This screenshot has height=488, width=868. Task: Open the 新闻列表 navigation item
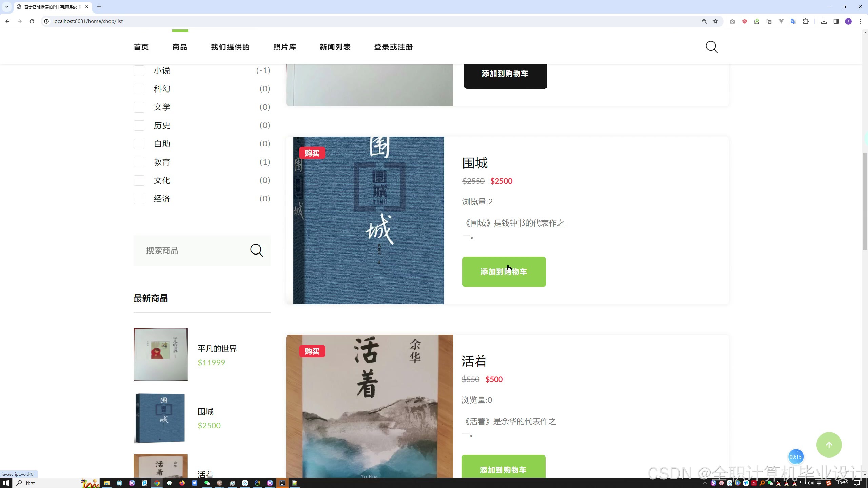(335, 47)
